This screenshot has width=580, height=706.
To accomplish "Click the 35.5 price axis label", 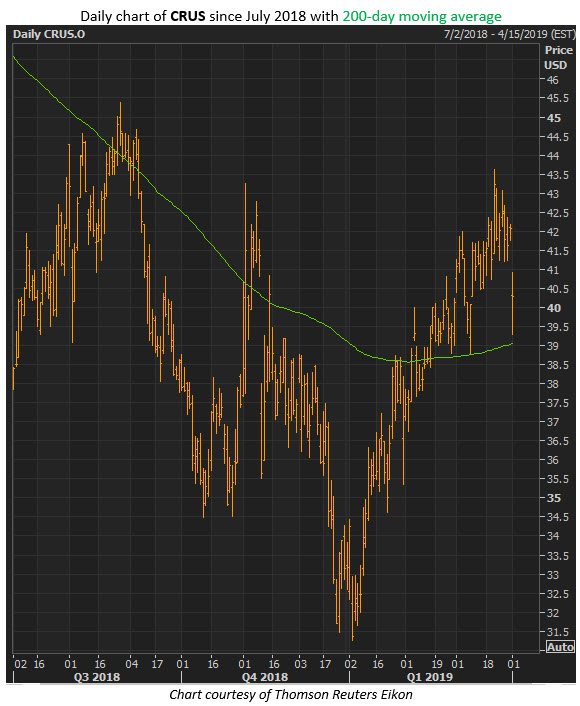I will [557, 479].
